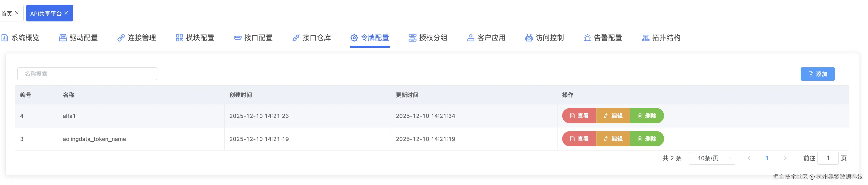Switch to 授权分组 tab
Screen dimensions: 868x185
[x=428, y=38]
